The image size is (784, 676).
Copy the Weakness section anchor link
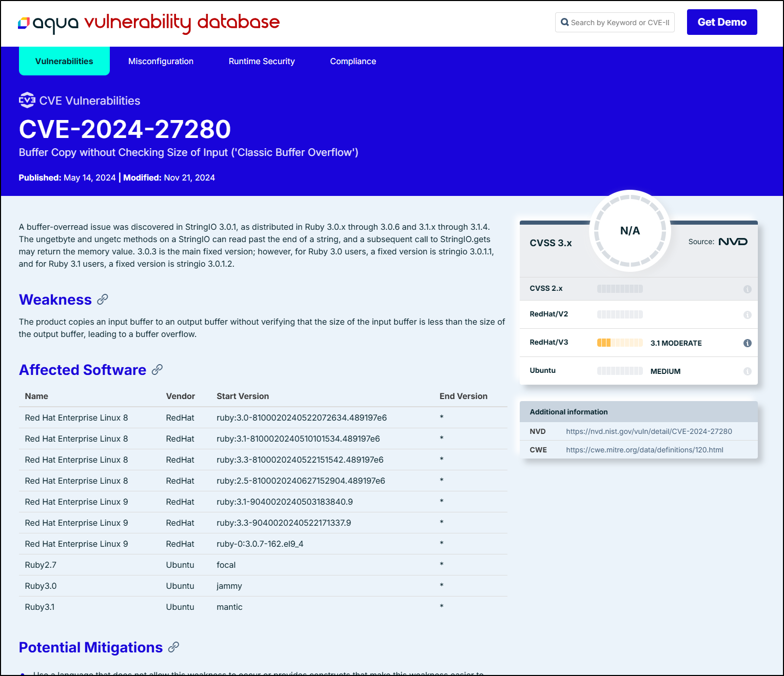(x=103, y=300)
